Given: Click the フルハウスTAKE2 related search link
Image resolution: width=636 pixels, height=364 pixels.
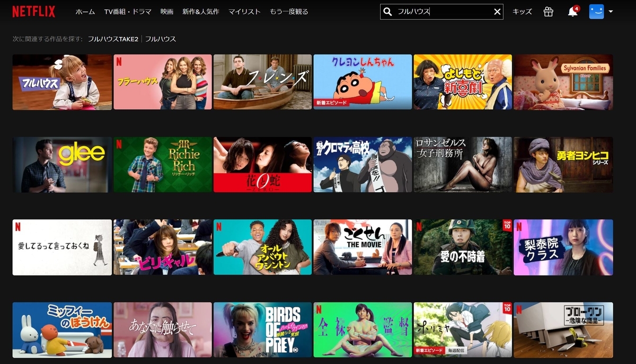Looking at the screenshot, I should tap(114, 39).
